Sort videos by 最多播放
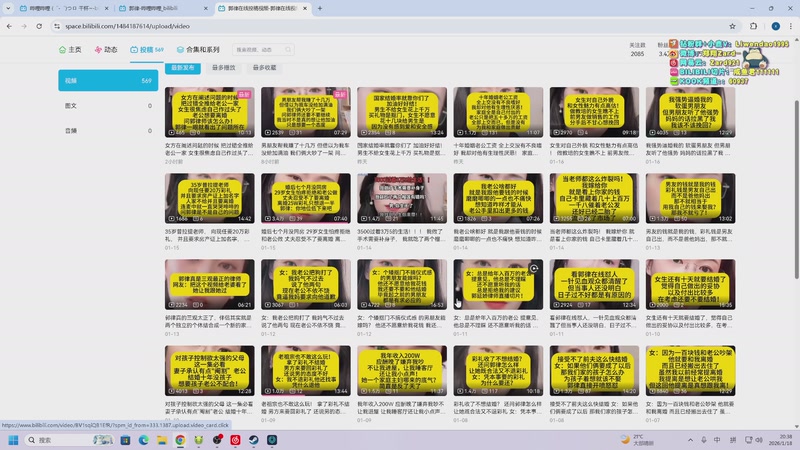800x450 pixels. [x=223, y=67]
